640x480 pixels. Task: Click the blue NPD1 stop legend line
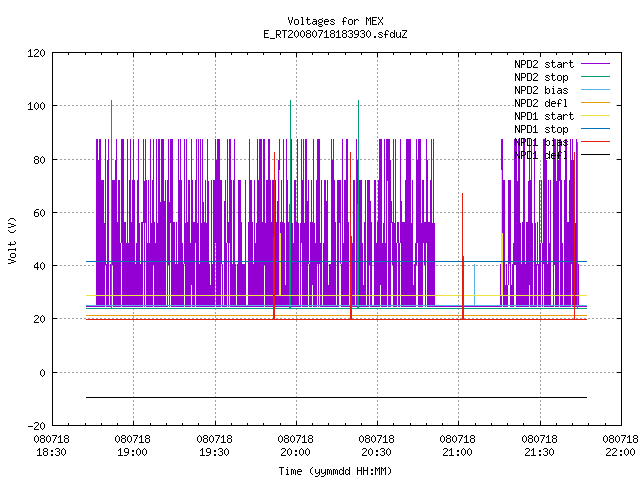point(595,129)
